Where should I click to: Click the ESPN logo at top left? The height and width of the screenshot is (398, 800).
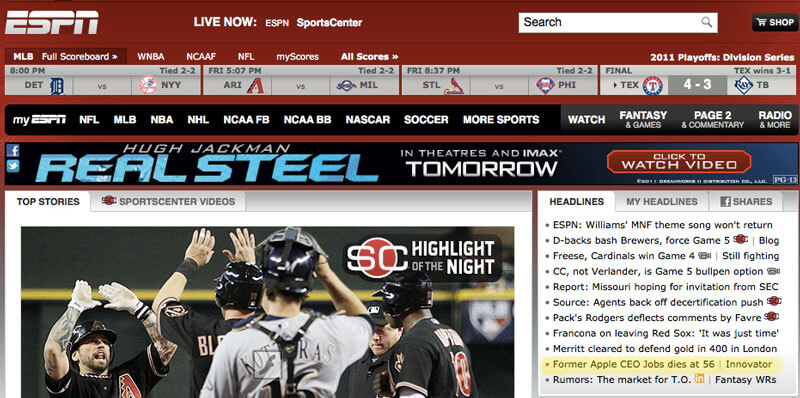52,22
